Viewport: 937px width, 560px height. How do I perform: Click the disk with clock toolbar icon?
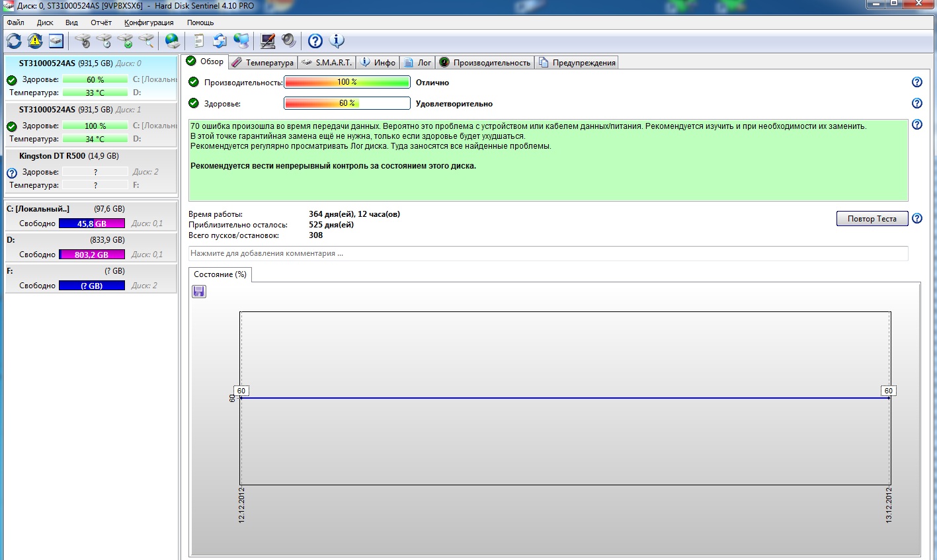tap(104, 41)
